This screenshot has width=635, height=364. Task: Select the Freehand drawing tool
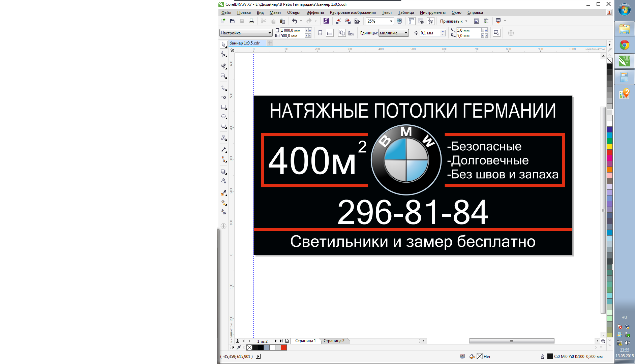pos(223,88)
